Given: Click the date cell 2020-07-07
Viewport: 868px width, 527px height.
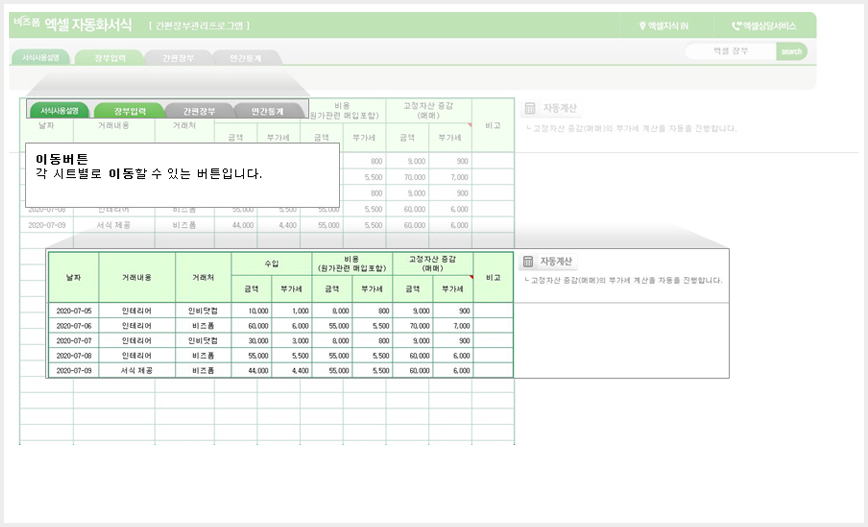Looking at the screenshot, I should (74, 340).
